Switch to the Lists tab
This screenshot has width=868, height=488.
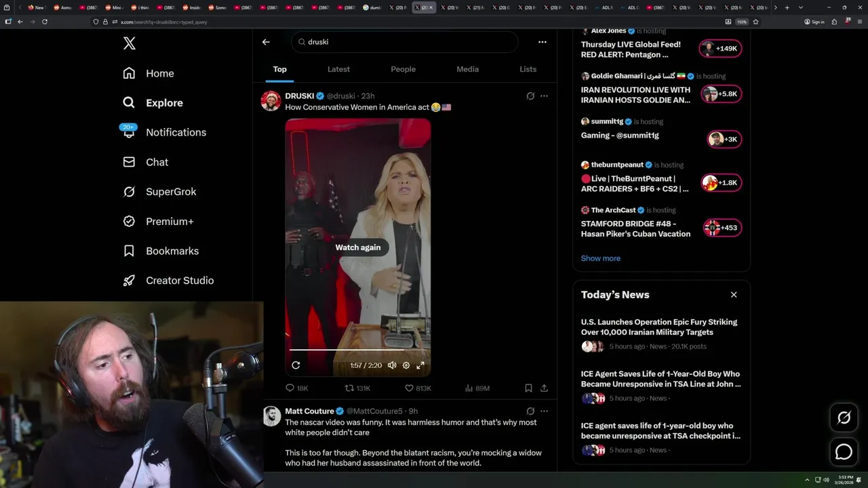point(528,69)
